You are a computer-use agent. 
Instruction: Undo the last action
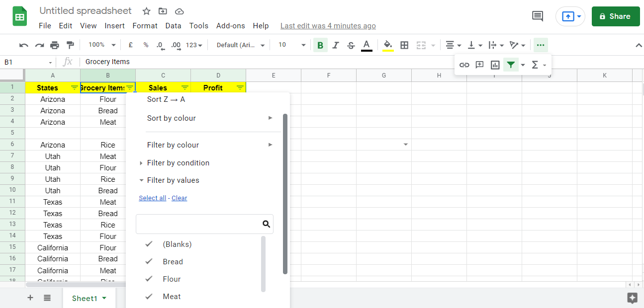click(24, 45)
